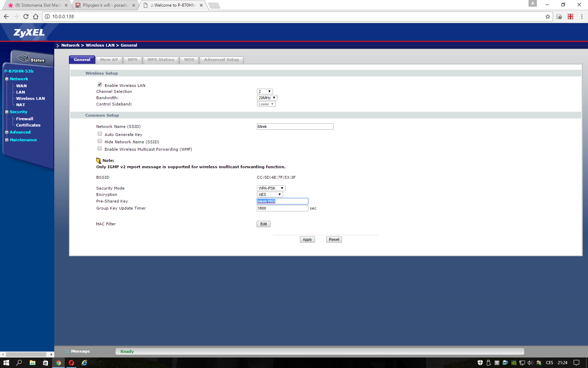Screen dimensions: 588x368
Task: Open File Explorer from the taskbar
Action: (x=33, y=363)
